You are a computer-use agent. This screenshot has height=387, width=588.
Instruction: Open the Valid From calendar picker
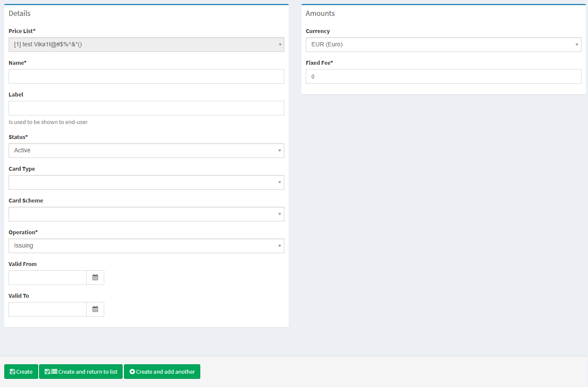pyautogui.click(x=95, y=278)
